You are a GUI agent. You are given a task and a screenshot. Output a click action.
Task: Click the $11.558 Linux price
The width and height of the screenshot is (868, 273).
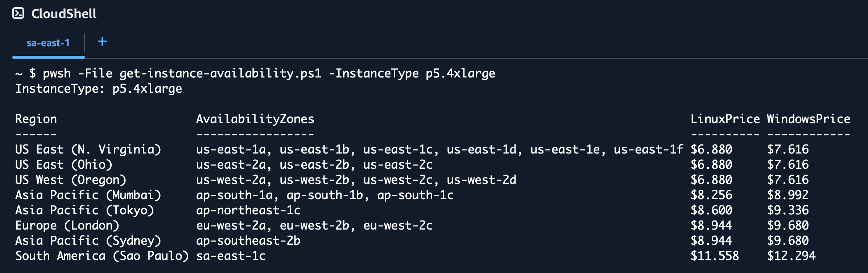point(714,256)
